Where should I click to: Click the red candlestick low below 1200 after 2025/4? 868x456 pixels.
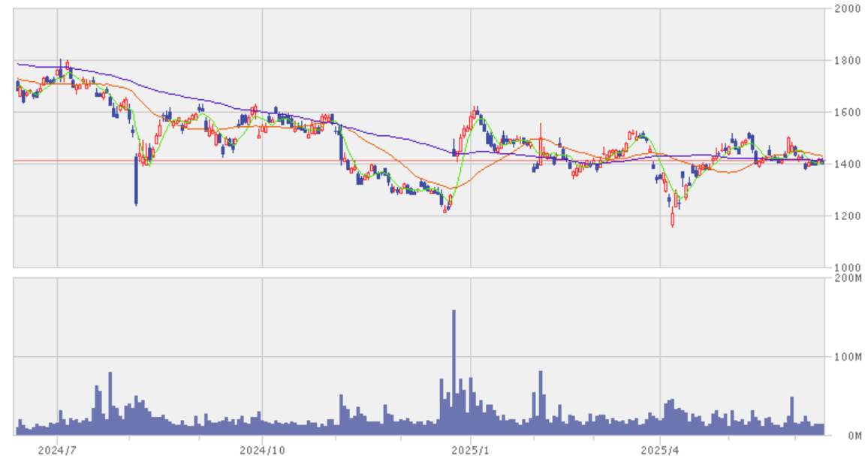point(673,217)
